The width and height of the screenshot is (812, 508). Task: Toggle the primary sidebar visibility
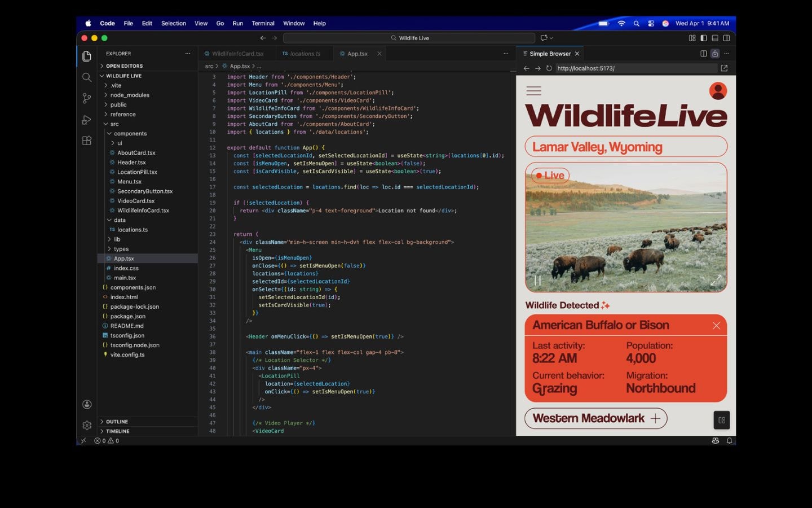tap(703, 38)
